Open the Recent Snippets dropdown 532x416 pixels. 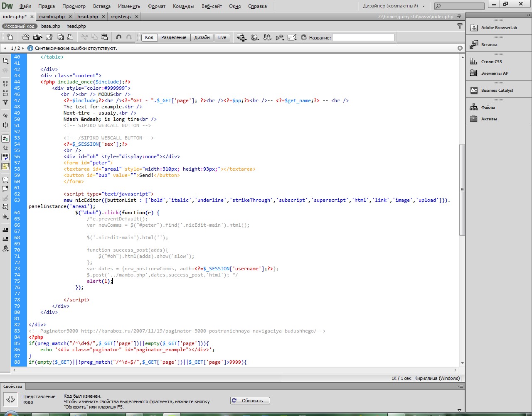coord(5,207)
